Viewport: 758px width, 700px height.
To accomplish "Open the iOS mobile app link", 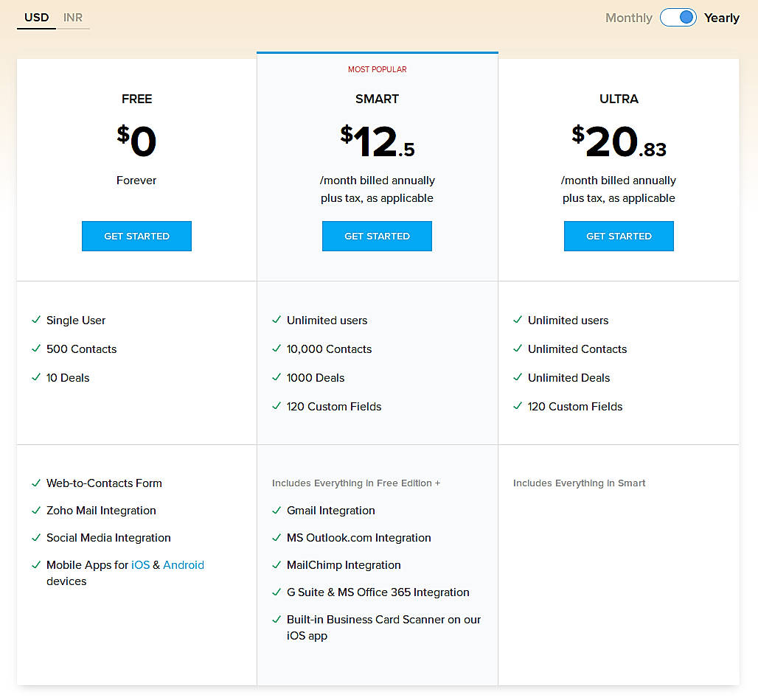I will (140, 564).
